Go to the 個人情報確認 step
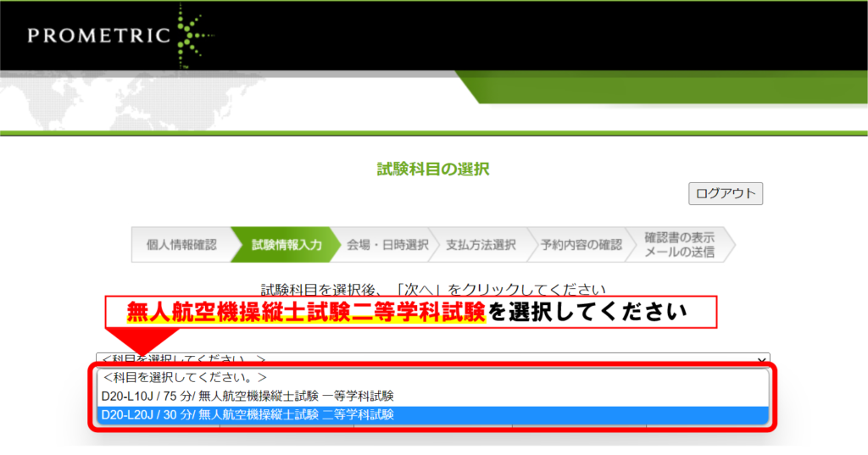Screen dimensions: 868x455 [x=181, y=245]
